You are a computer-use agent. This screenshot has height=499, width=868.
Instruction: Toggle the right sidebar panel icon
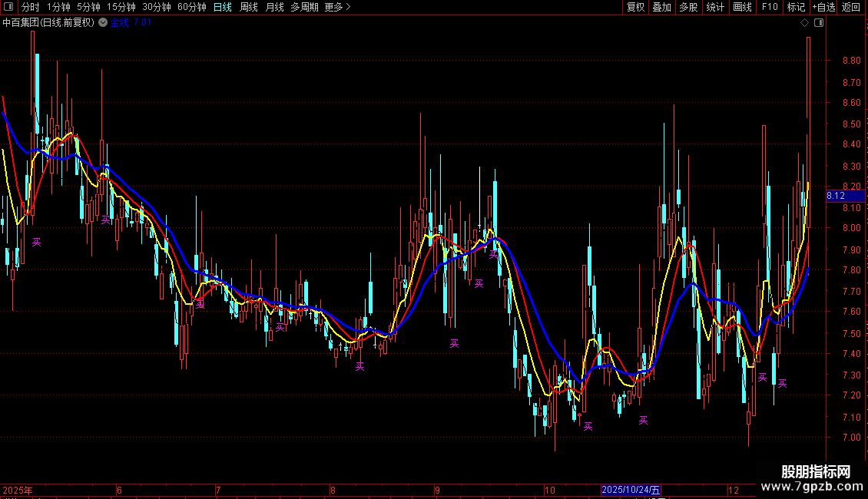point(819,23)
